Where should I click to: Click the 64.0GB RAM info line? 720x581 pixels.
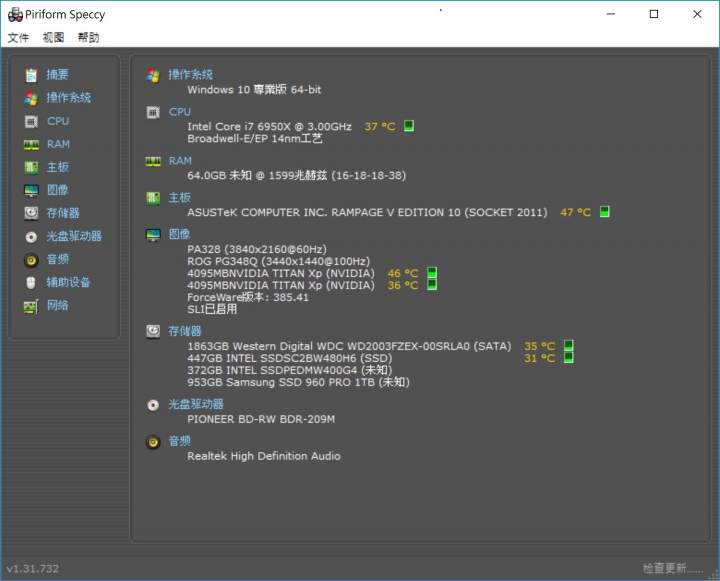tap(296, 175)
